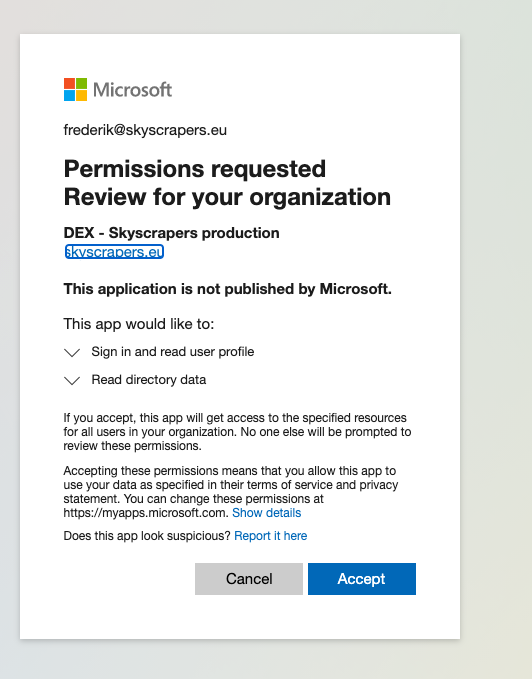Click the Sign in and read user profile label
Screen dimensions: 532x679
(x=173, y=352)
